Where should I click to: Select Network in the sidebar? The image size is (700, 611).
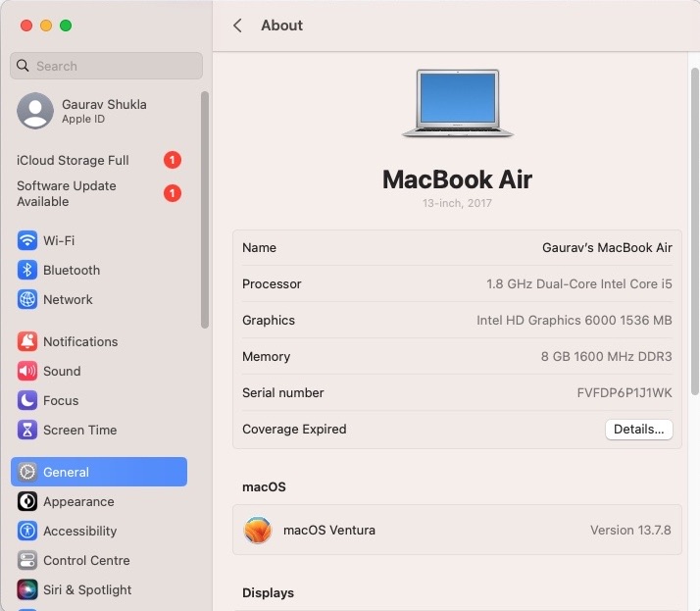[x=99, y=299]
